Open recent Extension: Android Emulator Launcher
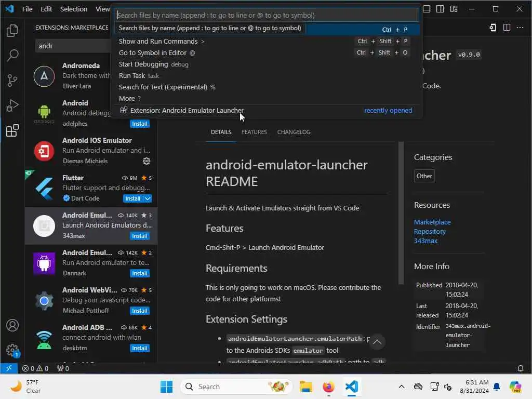 tap(267, 110)
